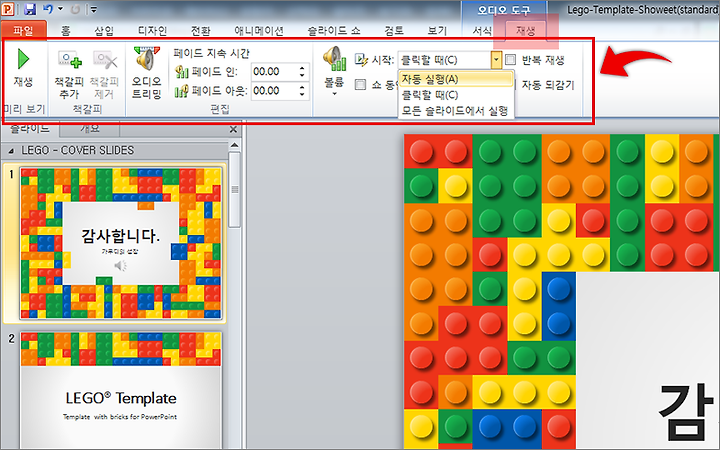This screenshot has height=450, width=720.
Task: Click the fade-out (페이드 아웃) icon
Action: tap(182, 91)
